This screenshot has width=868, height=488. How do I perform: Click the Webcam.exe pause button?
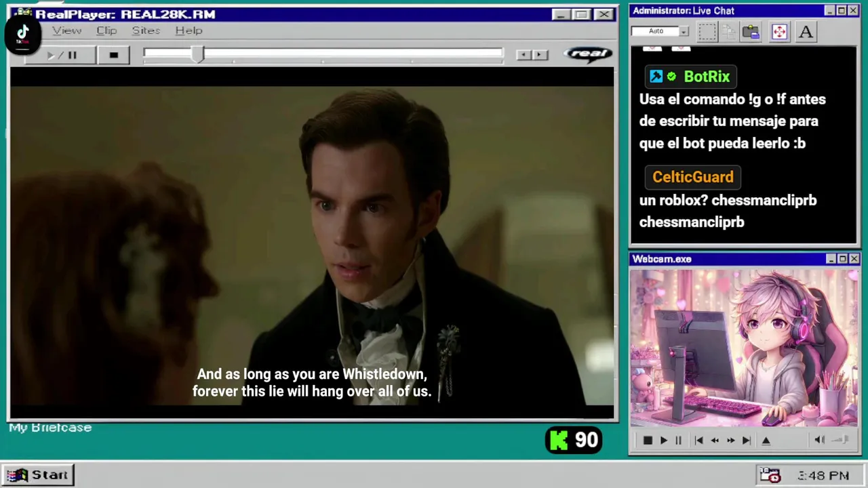coord(678,441)
